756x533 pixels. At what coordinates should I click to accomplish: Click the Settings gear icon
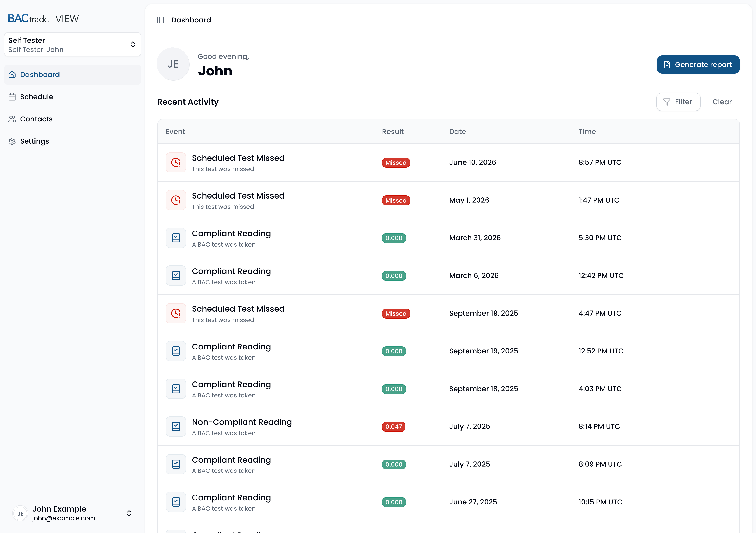point(12,141)
